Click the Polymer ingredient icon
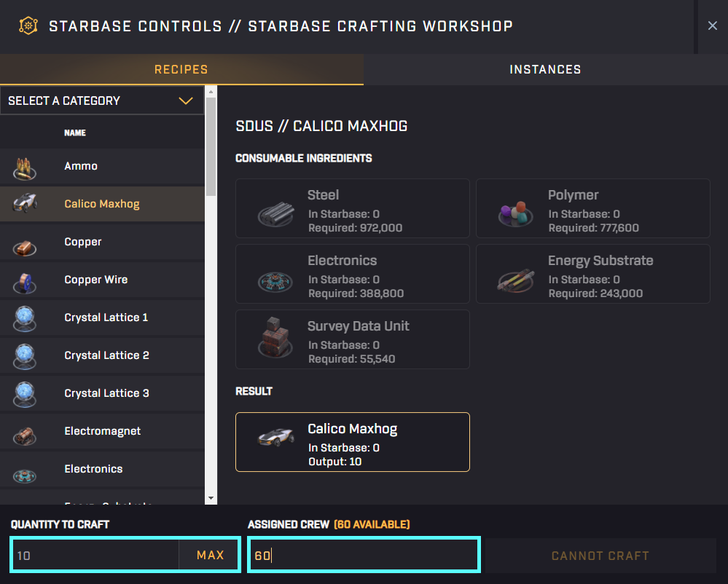The width and height of the screenshot is (728, 584). pos(516,212)
